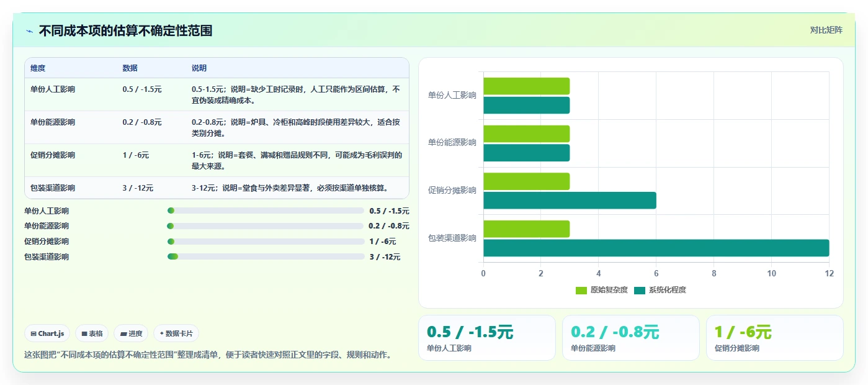868x385 pixels.
Task: Click the table cell 1 / -6元
Action: point(136,155)
